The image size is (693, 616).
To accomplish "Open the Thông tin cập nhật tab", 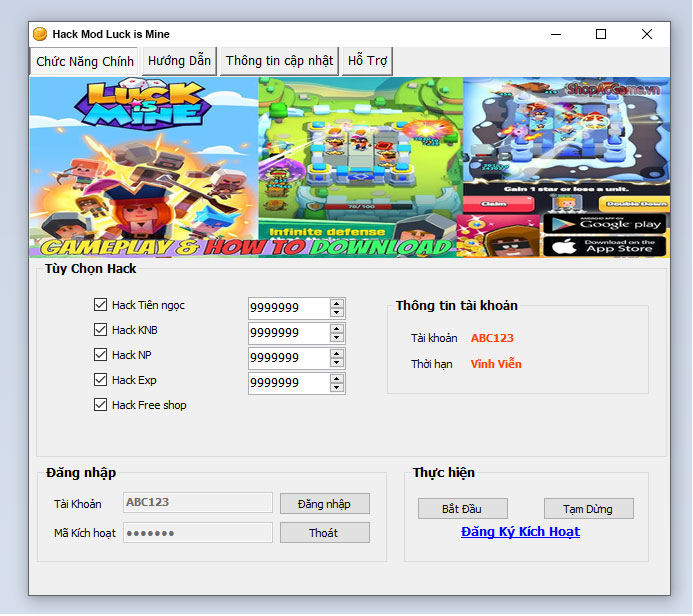I will [x=279, y=61].
